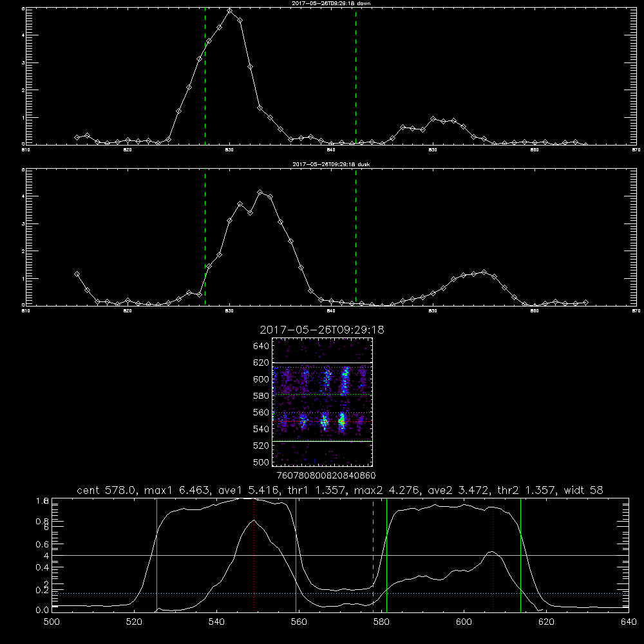This screenshot has height=644, width=644.
Task: Click bottom plot x-axis label 620
Action: click(x=546, y=622)
